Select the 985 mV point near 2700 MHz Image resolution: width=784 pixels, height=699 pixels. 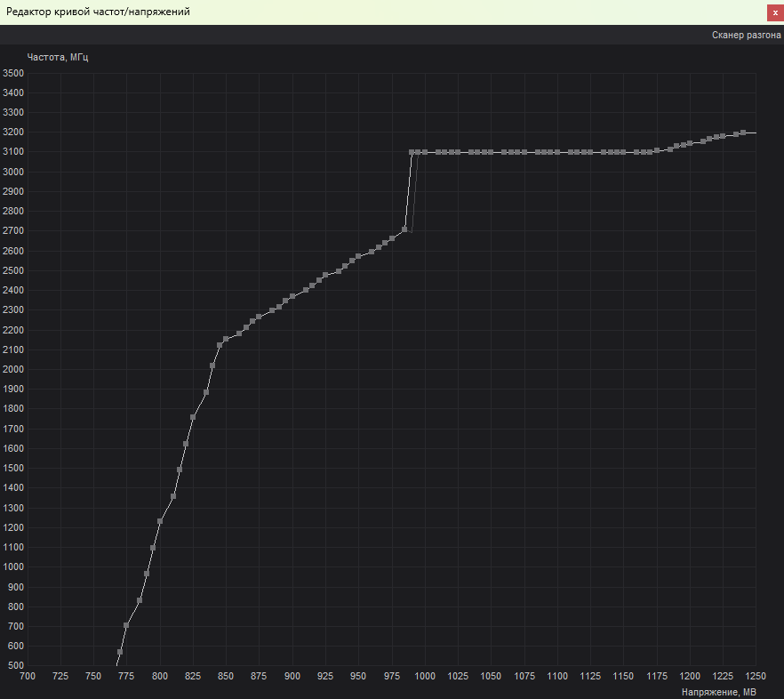(404, 229)
